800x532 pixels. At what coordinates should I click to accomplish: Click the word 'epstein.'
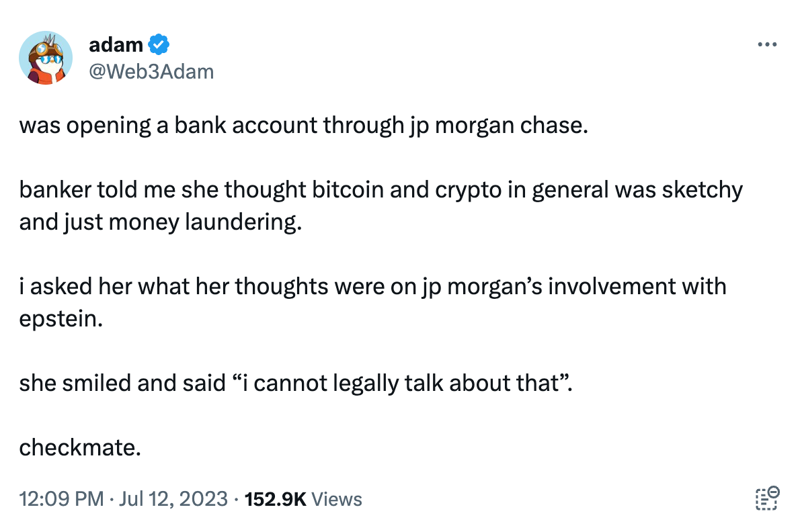point(61,320)
